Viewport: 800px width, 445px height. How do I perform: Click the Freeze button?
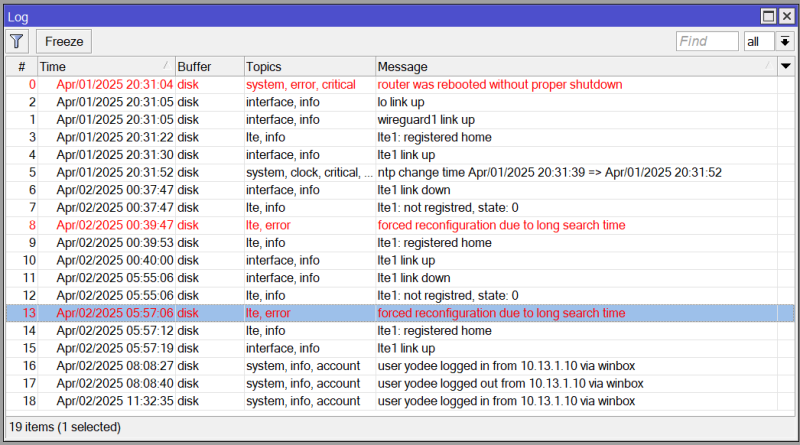click(64, 41)
